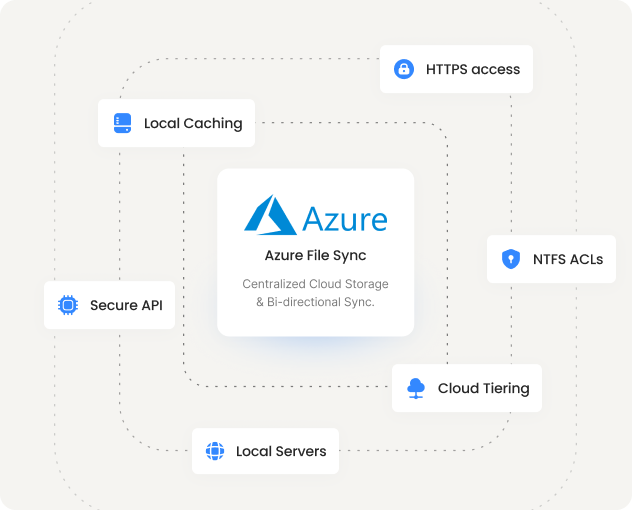The height and width of the screenshot is (510, 632).
Task: Click the HTTPS access label
Action: (473, 69)
